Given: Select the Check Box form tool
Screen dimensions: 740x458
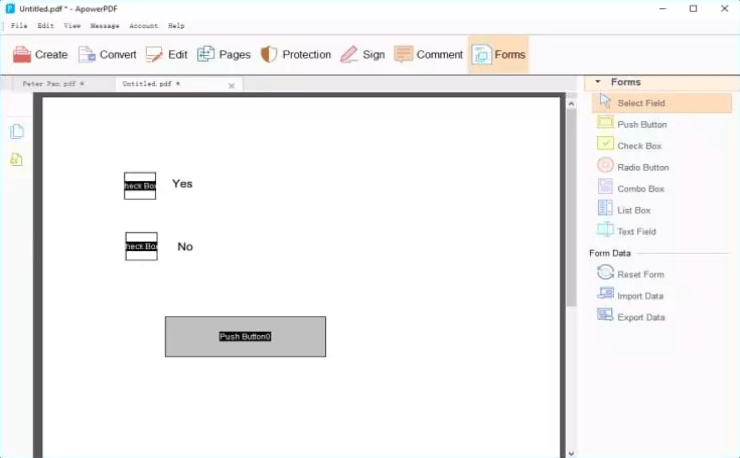Looking at the screenshot, I should click(x=630, y=145).
